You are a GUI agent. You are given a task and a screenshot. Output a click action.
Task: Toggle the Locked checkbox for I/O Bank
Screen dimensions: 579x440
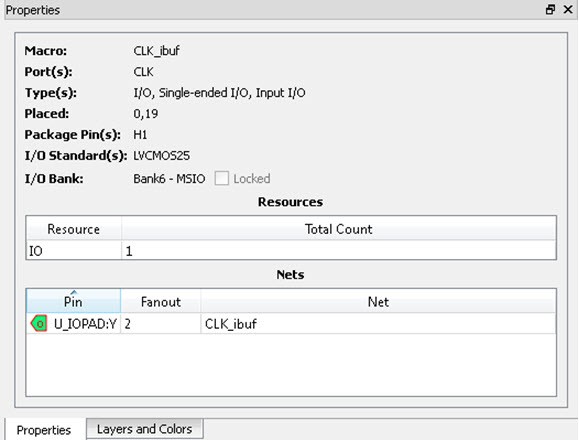tap(222, 178)
